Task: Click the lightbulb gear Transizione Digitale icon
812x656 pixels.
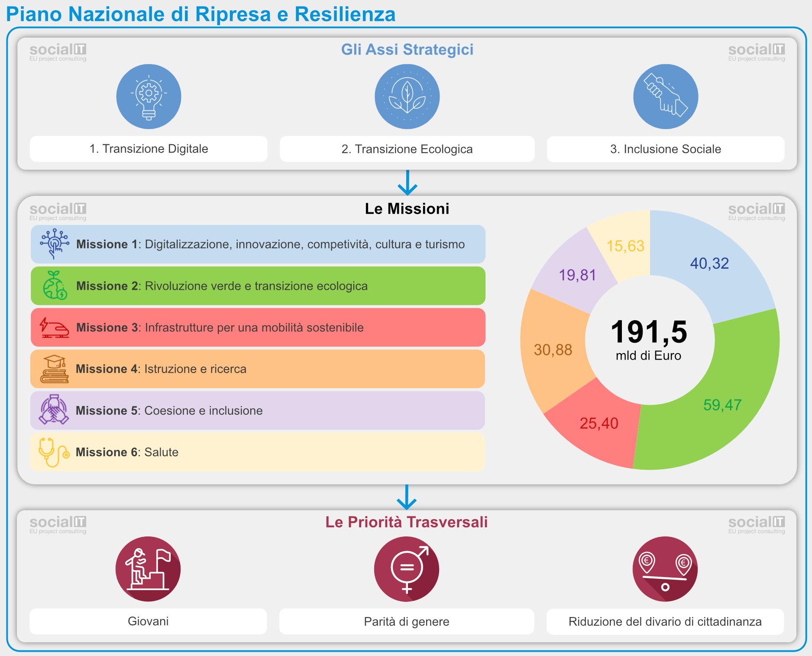Action: point(149,97)
